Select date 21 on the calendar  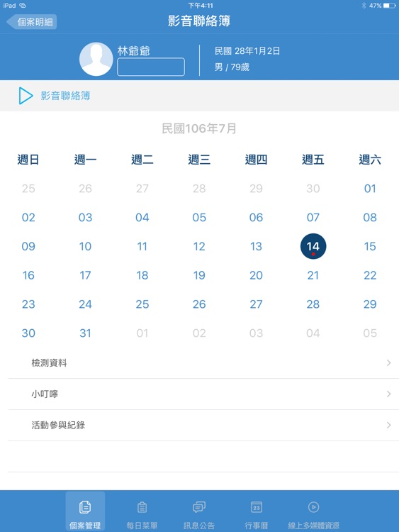click(313, 275)
